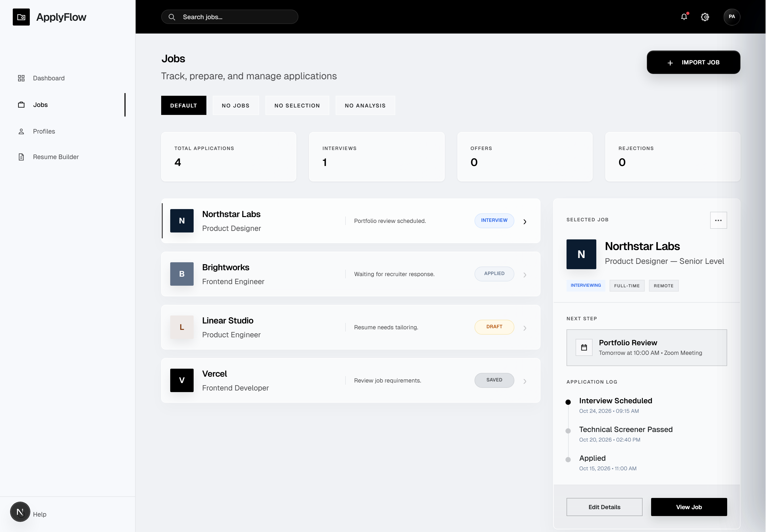
Task: Switch to the NO JOBS tab
Action: (235, 105)
